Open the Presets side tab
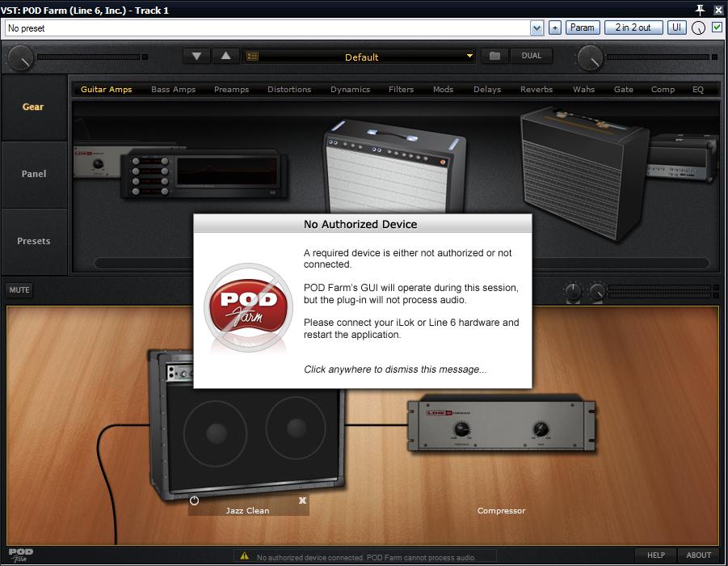Viewport: 728px width, 566px height. click(x=34, y=241)
